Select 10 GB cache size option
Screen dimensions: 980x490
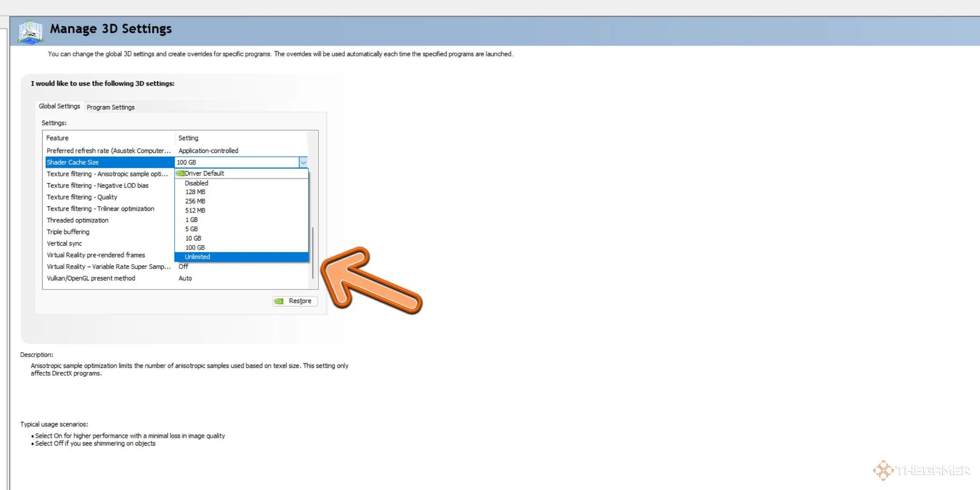click(241, 238)
